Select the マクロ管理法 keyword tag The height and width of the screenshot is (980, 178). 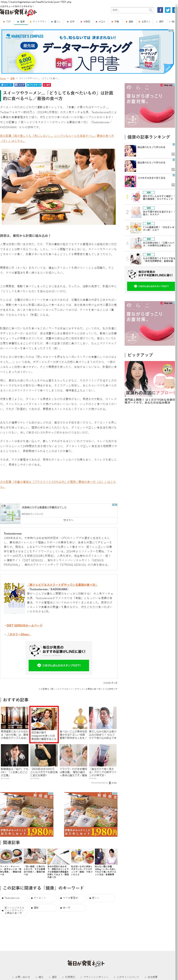click(72, 898)
